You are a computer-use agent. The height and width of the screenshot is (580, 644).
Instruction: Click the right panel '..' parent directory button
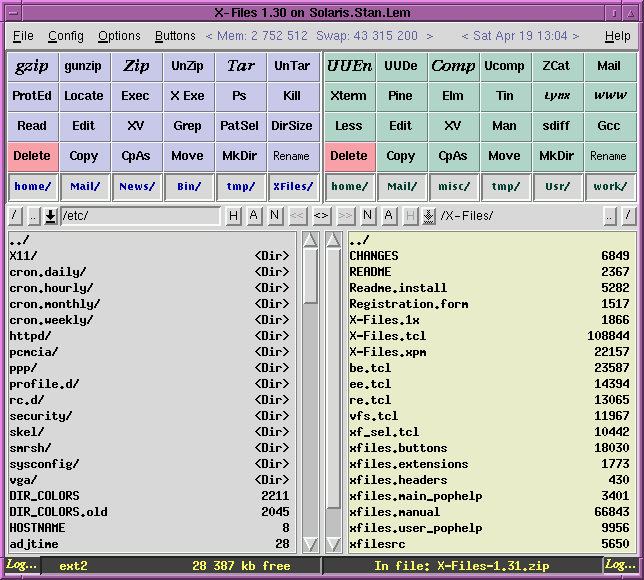tap(610, 215)
